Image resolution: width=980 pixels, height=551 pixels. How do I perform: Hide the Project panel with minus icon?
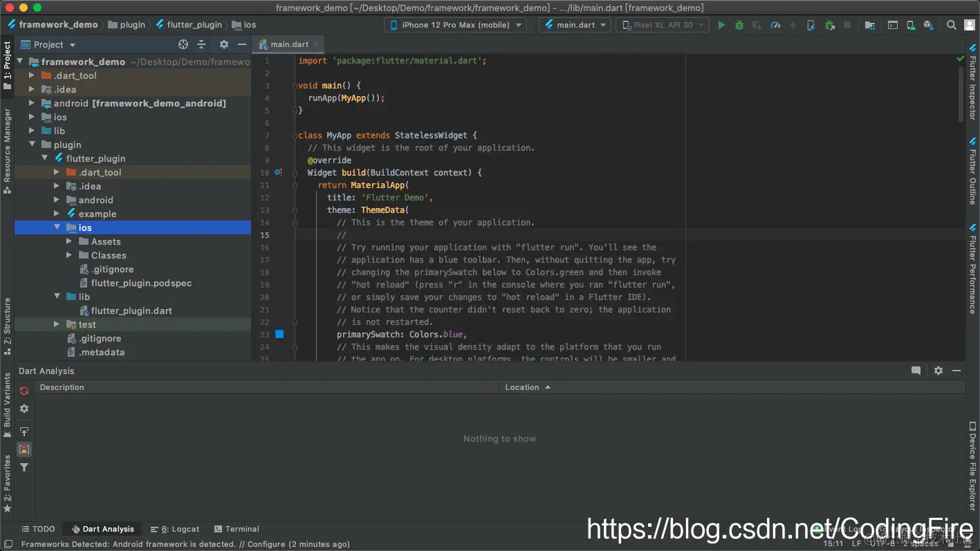(x=241, y=44)
